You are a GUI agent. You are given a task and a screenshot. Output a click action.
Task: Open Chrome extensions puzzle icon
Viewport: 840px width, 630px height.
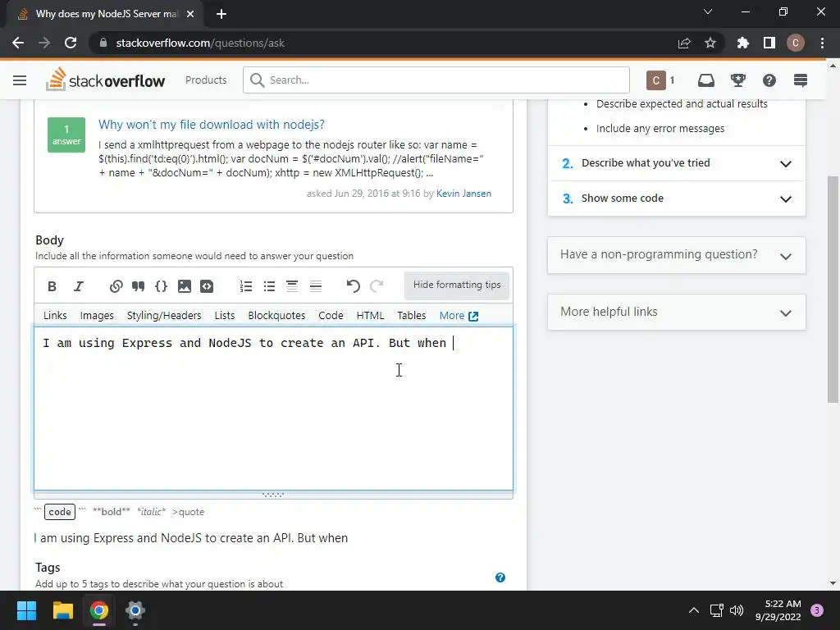click(x=742, y=43)
